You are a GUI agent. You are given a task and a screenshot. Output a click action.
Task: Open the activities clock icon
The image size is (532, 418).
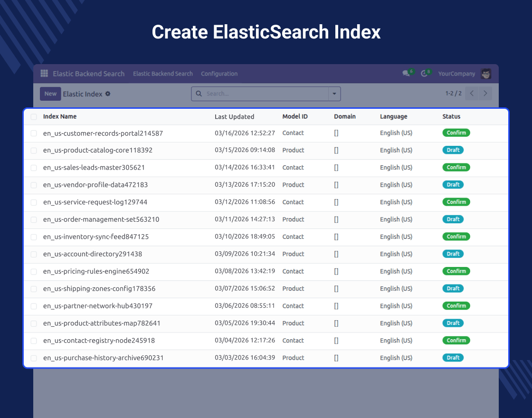click(x=424, y=74)
